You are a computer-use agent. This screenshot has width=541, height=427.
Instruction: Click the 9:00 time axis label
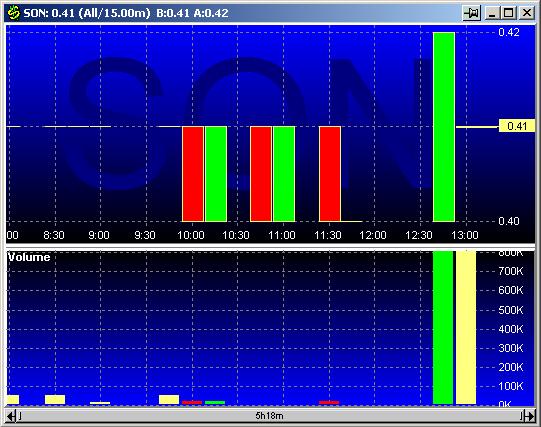[x=99, y=235]
